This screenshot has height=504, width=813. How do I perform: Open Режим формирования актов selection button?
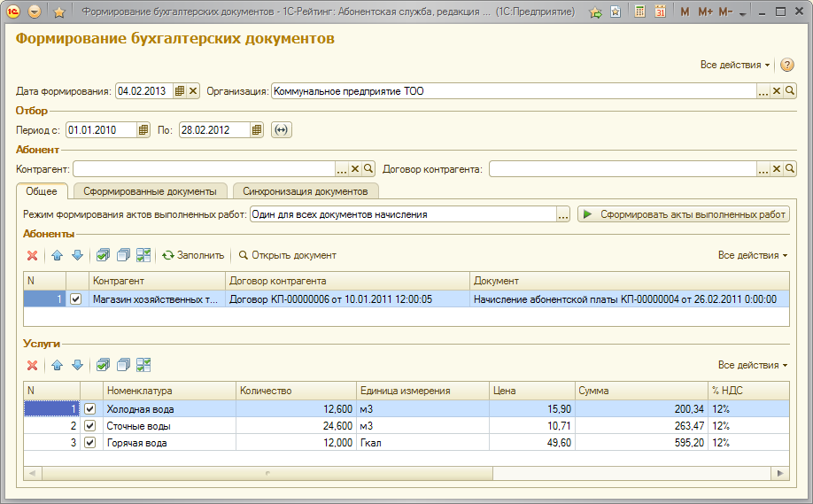click(x=562, y=214)
